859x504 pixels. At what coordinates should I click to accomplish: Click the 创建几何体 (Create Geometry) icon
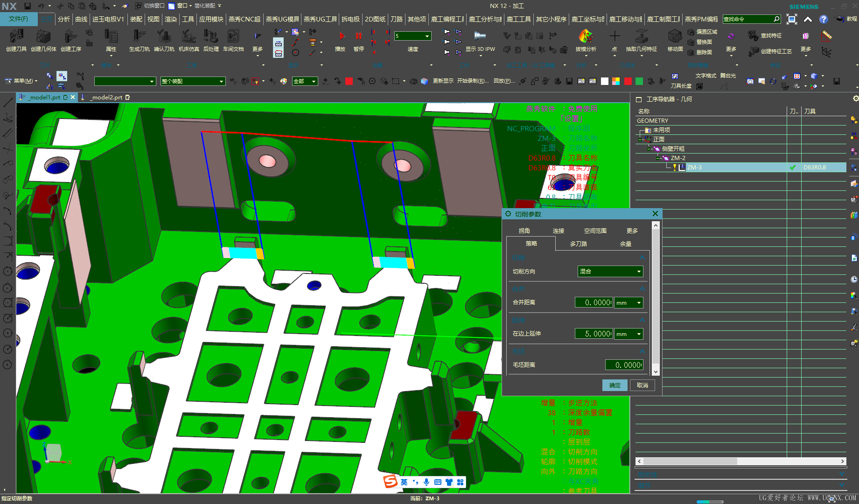pyautogui.click(x=43, y=37)
